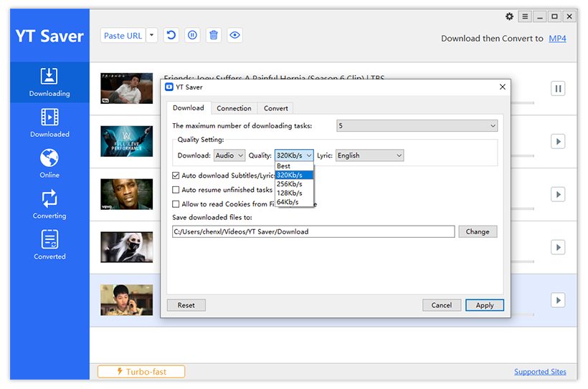Screen dimensions: 588x389
Task: Click the Cancel button
Action: click(x=442, y=305)
